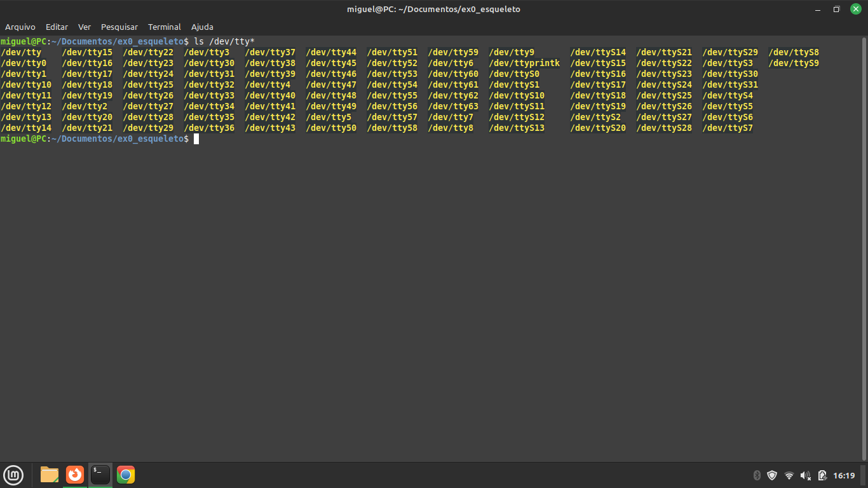This screenshot has height=488, width=868.
Task: Launch the Files folder from the panel
Action: [50, 475]
